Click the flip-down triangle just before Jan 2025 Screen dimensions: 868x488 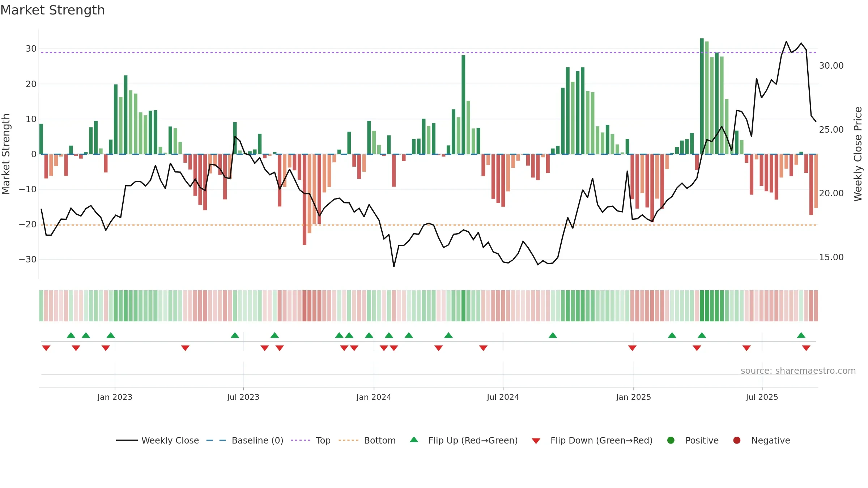(632, 348)
